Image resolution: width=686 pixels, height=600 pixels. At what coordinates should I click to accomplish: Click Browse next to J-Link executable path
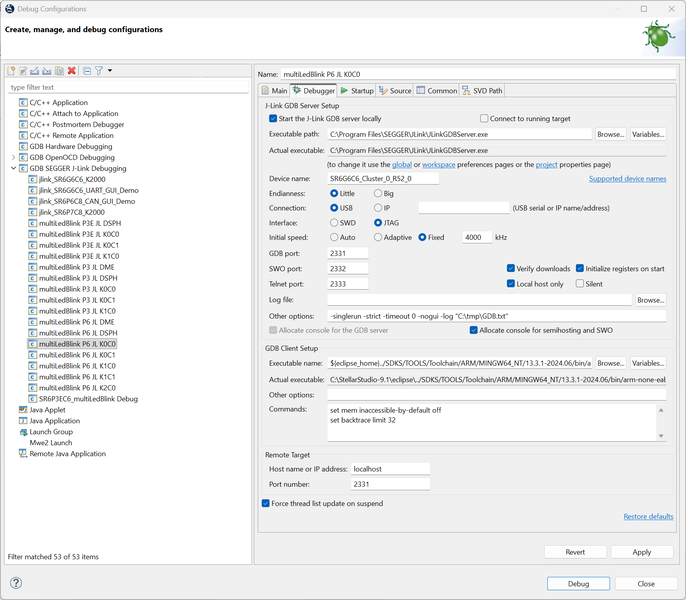(x=611, y=134)
